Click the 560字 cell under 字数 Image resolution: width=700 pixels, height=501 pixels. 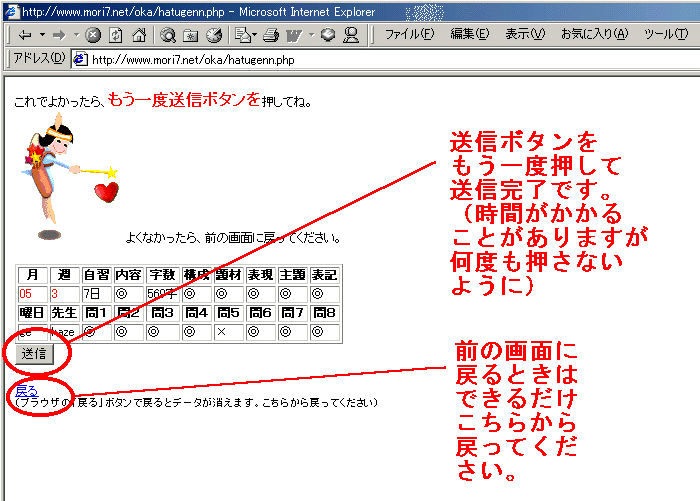click(x=162, y=294)
